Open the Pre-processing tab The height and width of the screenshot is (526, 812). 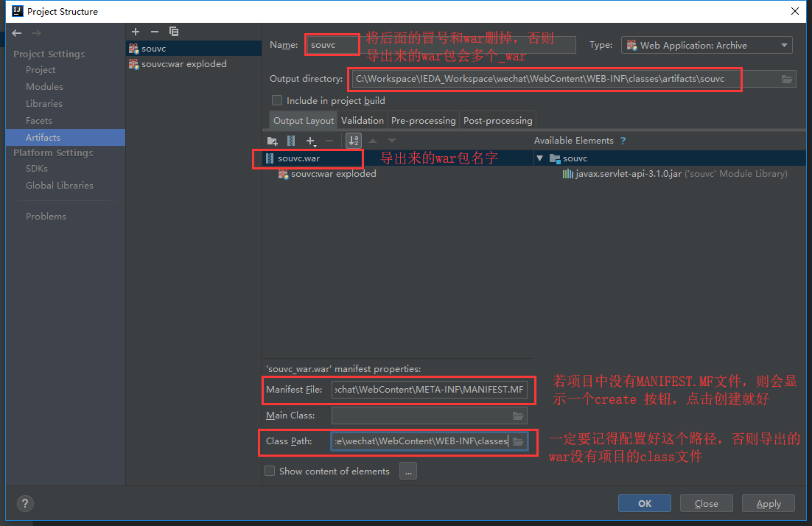click(423, 121)
